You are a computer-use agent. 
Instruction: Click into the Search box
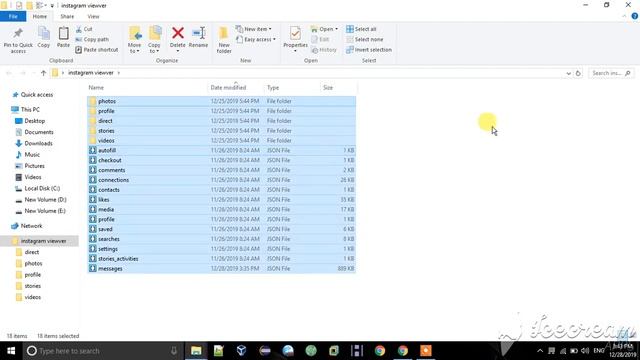pyautogui.click(x=611, y=73)
